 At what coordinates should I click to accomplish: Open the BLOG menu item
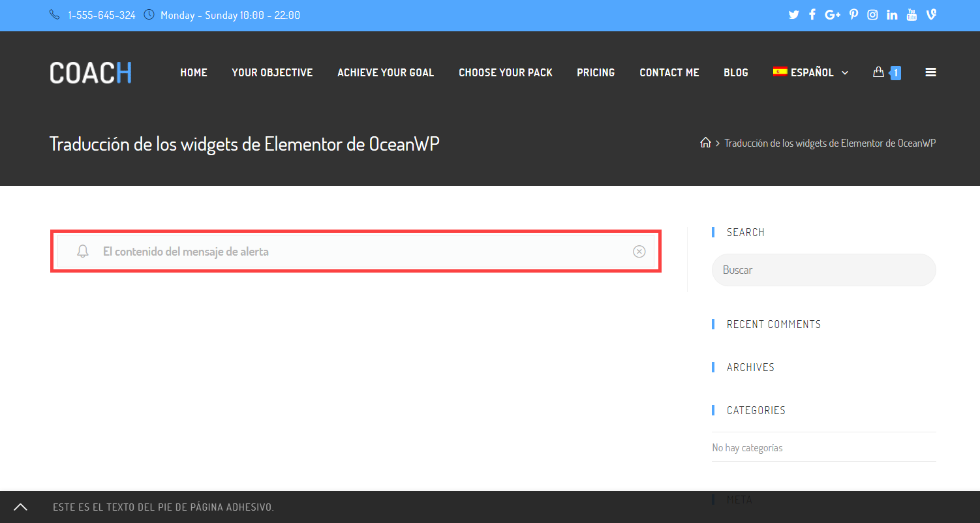point(736,72)
